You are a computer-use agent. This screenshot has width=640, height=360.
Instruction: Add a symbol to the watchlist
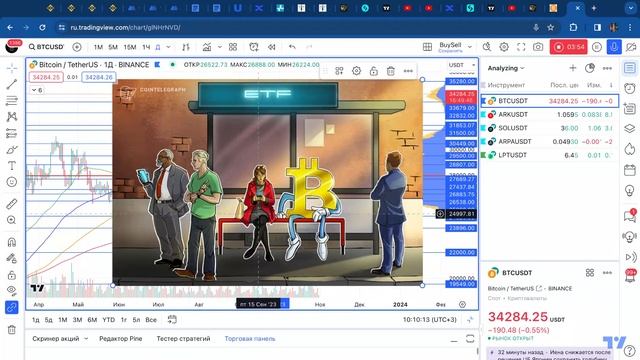(573, 68)
